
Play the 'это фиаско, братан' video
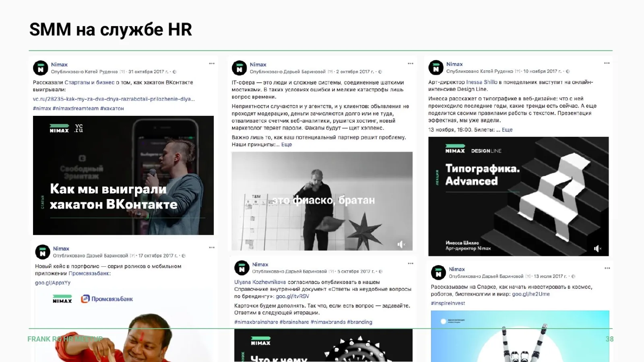tap(322, 201)
